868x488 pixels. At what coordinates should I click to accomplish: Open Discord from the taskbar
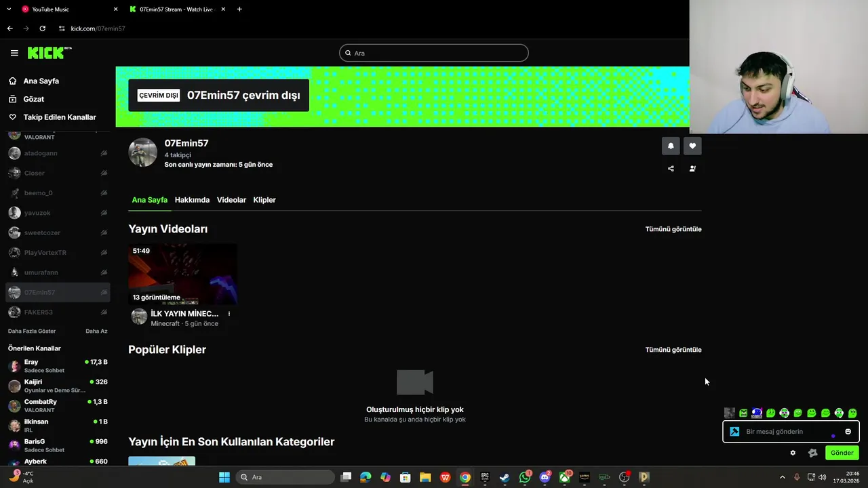tap(545, 477)
